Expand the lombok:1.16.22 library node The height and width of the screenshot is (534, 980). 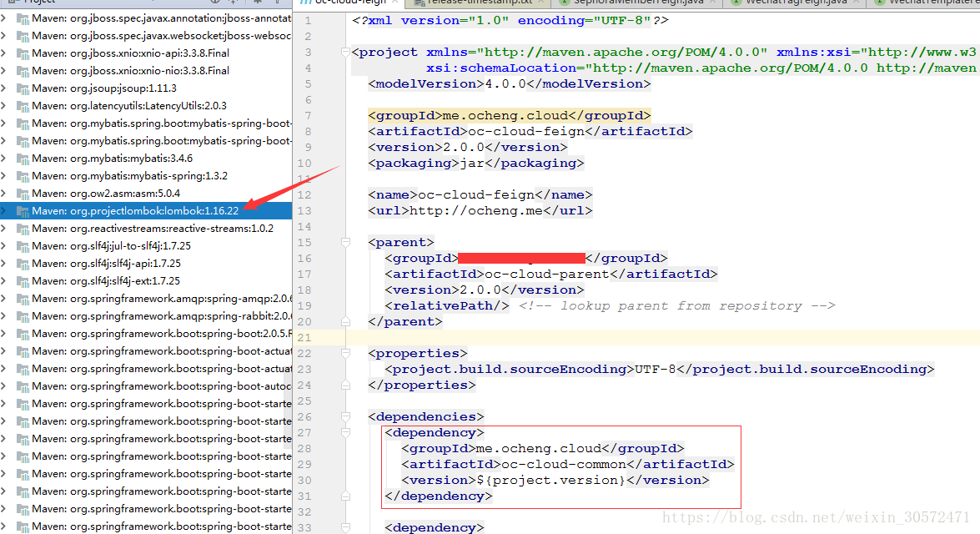click(3, 211)
